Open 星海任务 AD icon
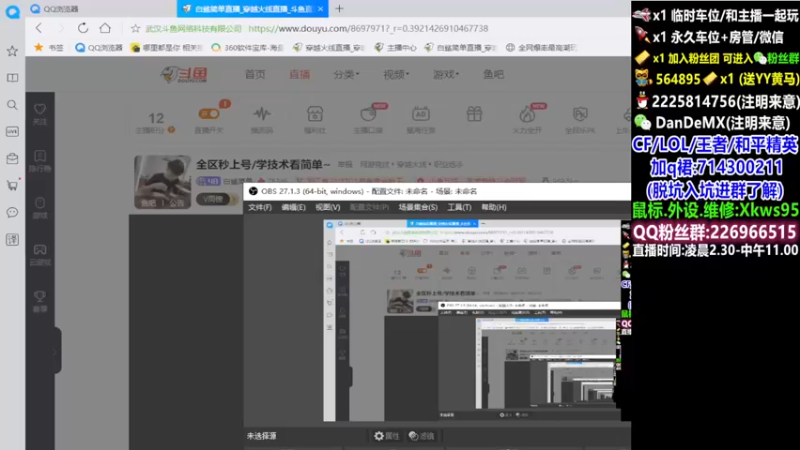This screenshot has height=450, width=800. pyautogui.click(x=421, y=119)
